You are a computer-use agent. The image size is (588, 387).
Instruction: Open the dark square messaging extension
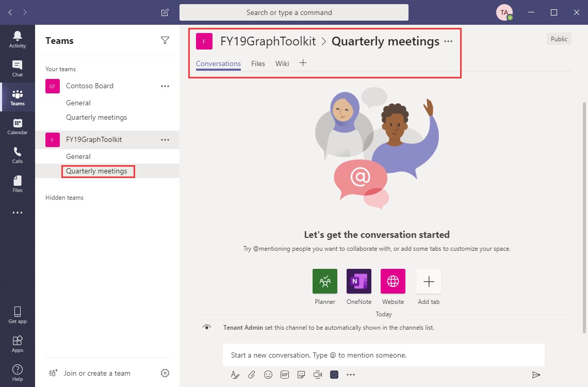(334, 374)
